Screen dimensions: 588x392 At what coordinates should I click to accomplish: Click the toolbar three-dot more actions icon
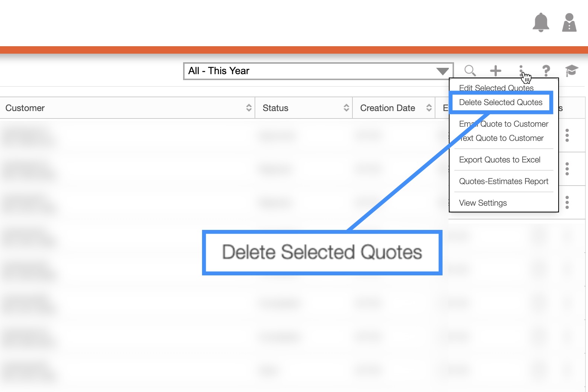pyautogui.click(x=521, y=70)
